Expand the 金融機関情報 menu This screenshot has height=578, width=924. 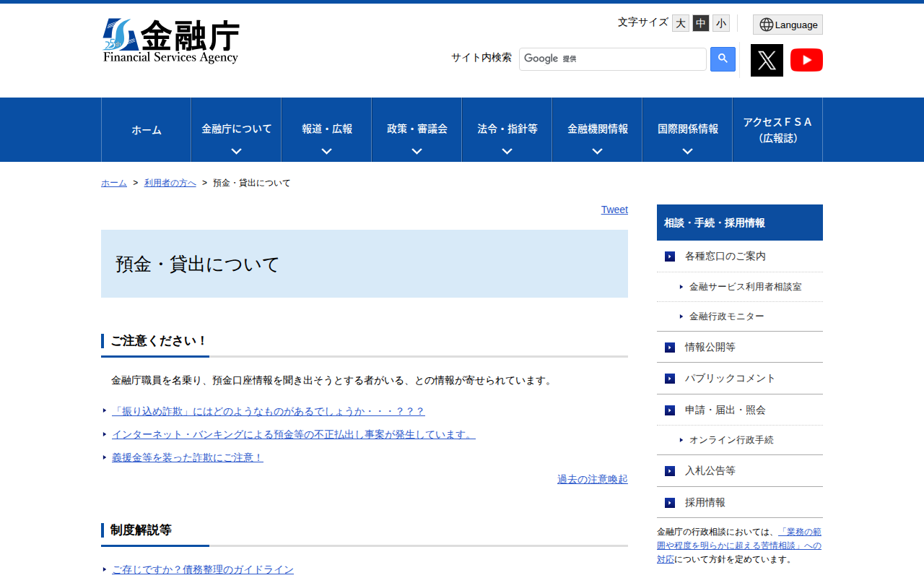click(597, 130)
